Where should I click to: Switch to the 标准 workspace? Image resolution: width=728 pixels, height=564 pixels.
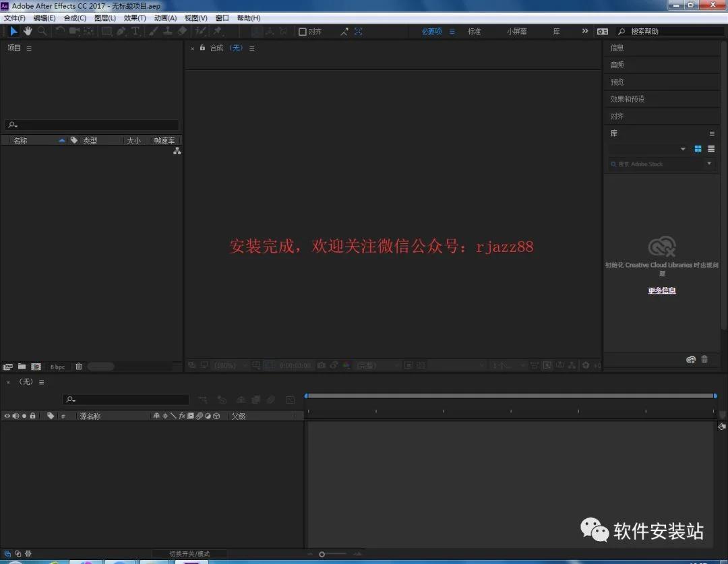(474, 32)
